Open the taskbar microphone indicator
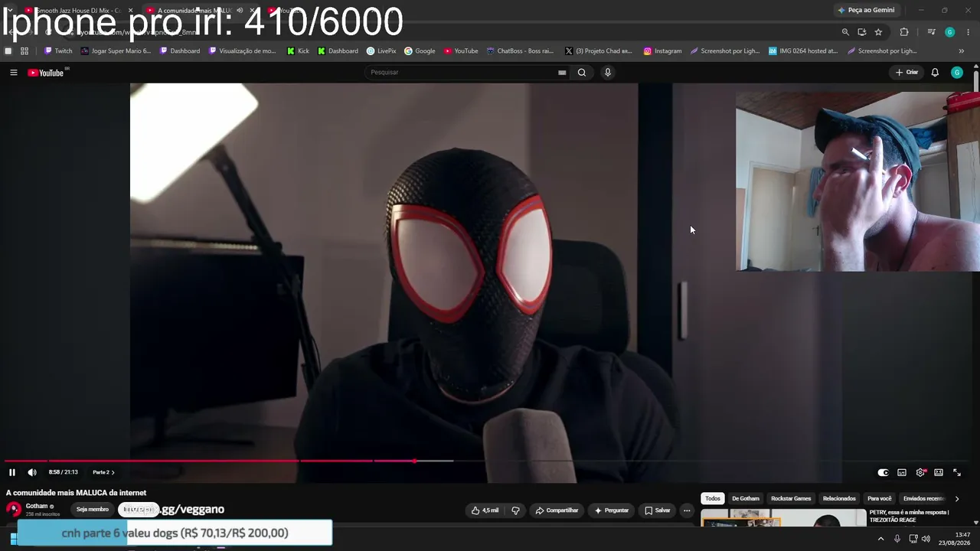The image size is (980, 551). pyautogui.click(x=897, y=539)
